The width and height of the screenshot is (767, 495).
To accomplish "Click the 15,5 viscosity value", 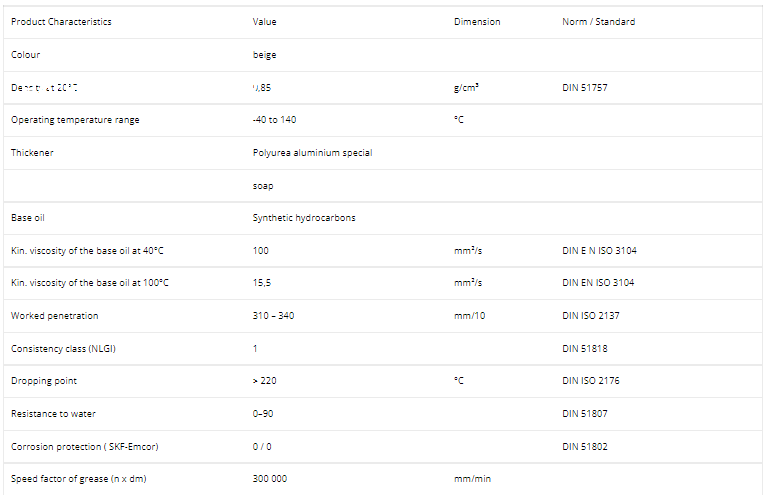I will point(262,283).
